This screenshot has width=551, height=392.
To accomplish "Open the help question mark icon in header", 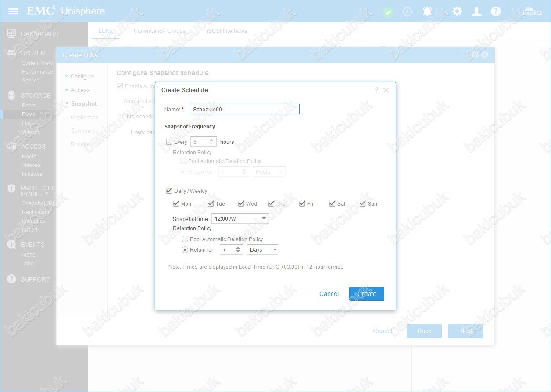I will 496,11.
